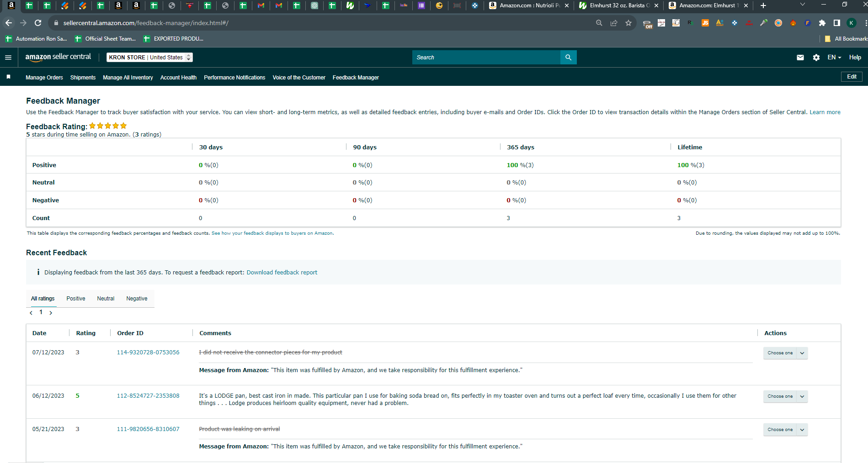
Task: Go back using the browser back arrow
Action: 9,23
